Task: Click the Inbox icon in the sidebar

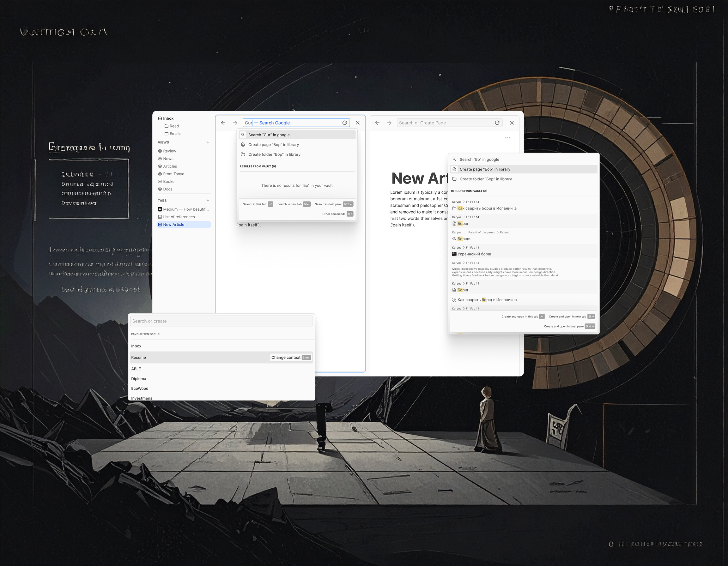Action: click(x=160, y=118)
